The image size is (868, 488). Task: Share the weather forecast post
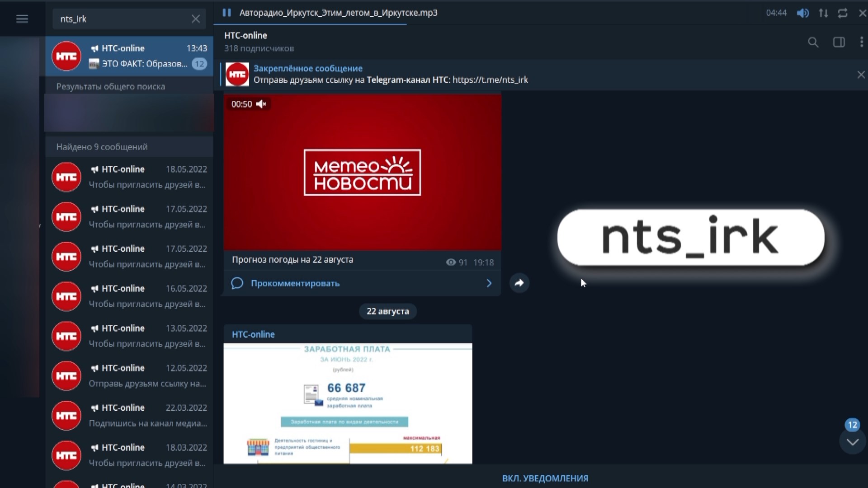(x=519, y=283)
